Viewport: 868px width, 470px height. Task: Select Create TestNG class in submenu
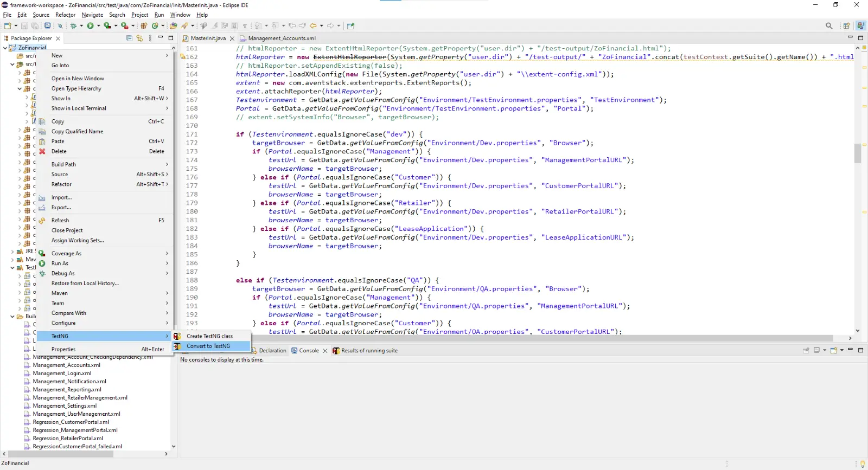click(212, 336)
